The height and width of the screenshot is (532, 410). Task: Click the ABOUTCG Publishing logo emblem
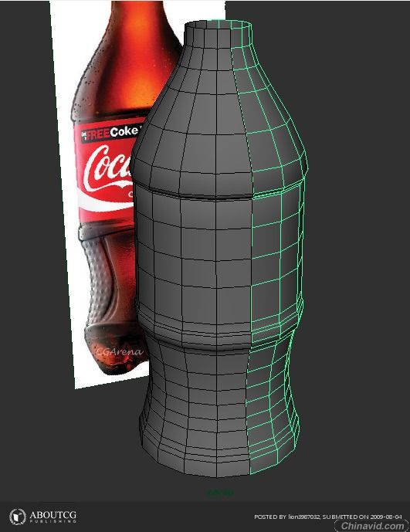click(x=17, y=517)
